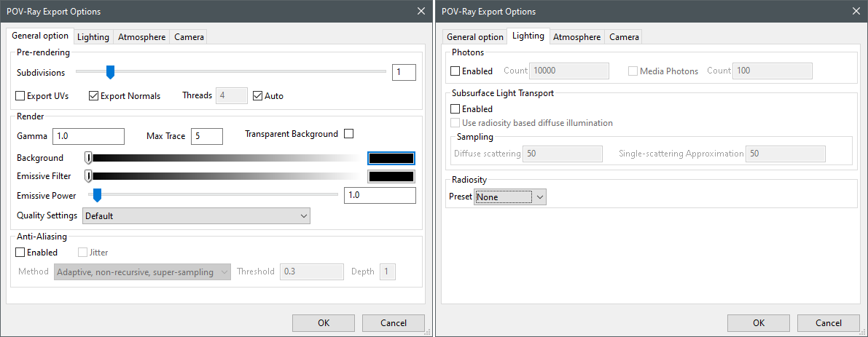Select General option tab in left dialog
The image size is (868, 337).
(40, 36)
